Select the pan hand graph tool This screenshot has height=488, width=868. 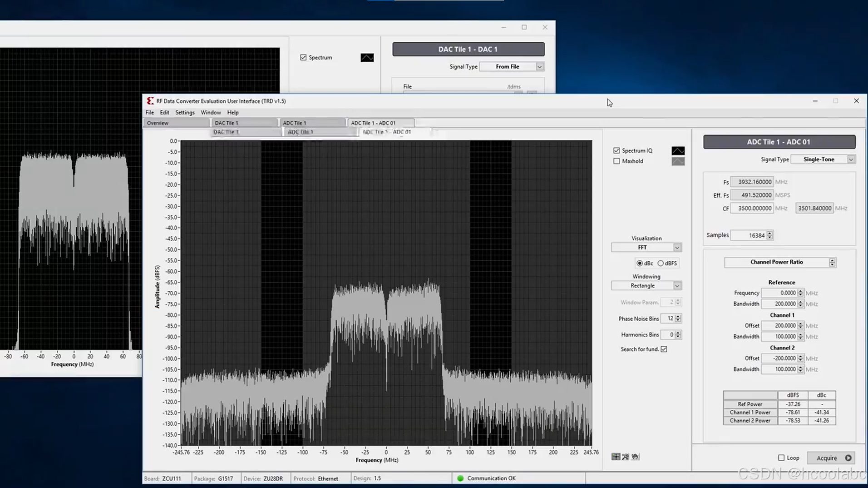pos(635,457)
